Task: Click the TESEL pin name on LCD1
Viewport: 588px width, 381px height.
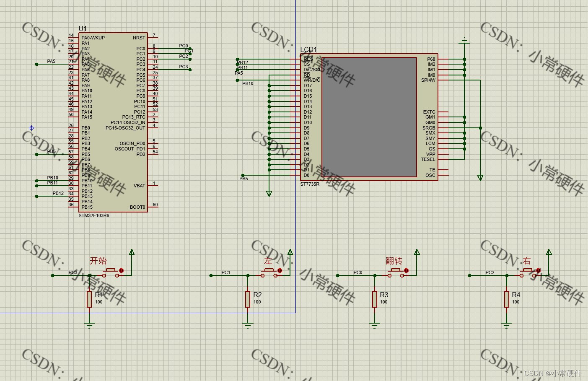Action: tap(428, 159)
